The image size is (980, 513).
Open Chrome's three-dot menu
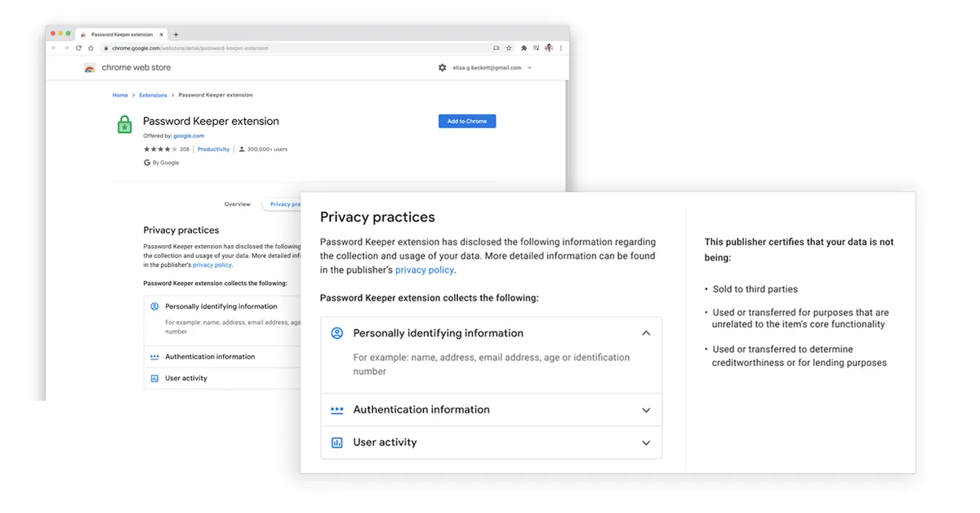coord(560,48)
